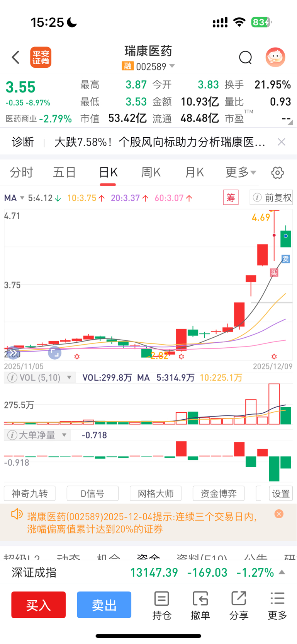Viewport: 297px width, 644px height.
Task: Open 撤单 cancel order icon
Action: click(x=200, y=606)
